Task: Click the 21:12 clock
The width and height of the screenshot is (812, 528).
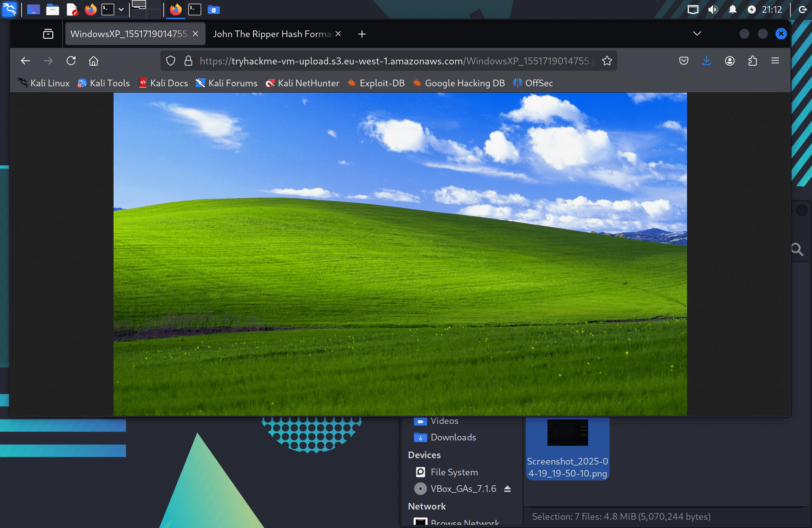Action: click(772, 10)
